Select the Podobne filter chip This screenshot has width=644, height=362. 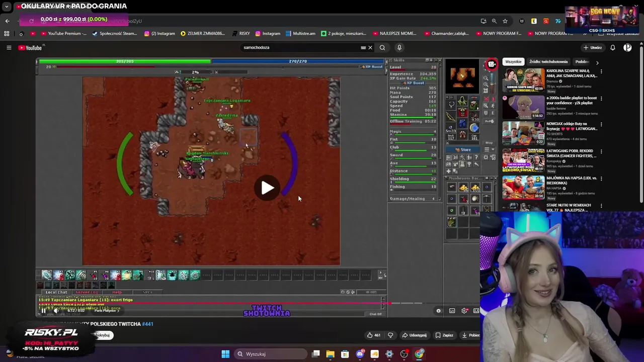pyautogui.click(x=583, y=62)
